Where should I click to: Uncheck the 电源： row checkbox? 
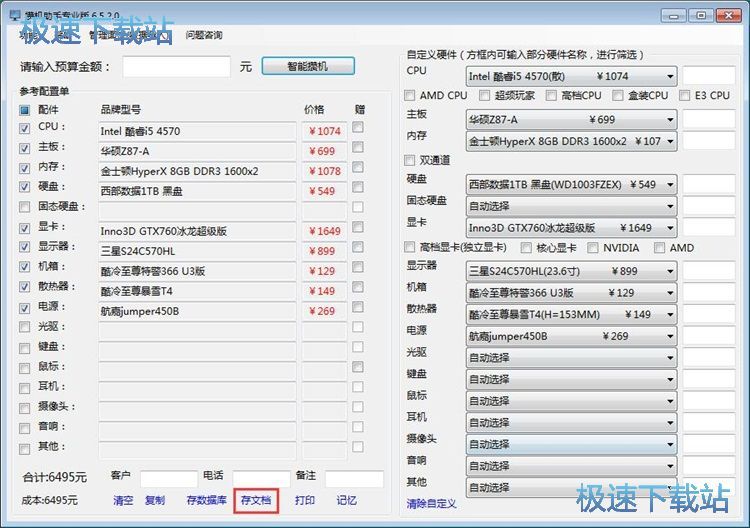24,308
